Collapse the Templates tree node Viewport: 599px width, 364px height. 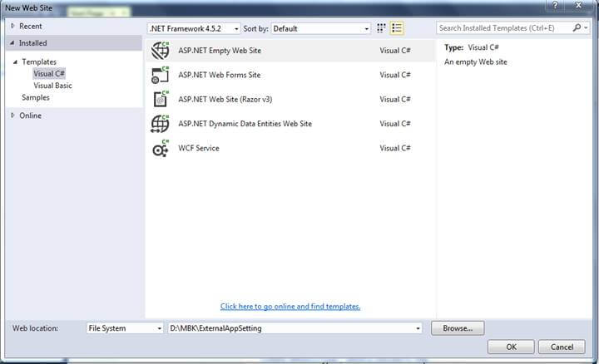15,61
